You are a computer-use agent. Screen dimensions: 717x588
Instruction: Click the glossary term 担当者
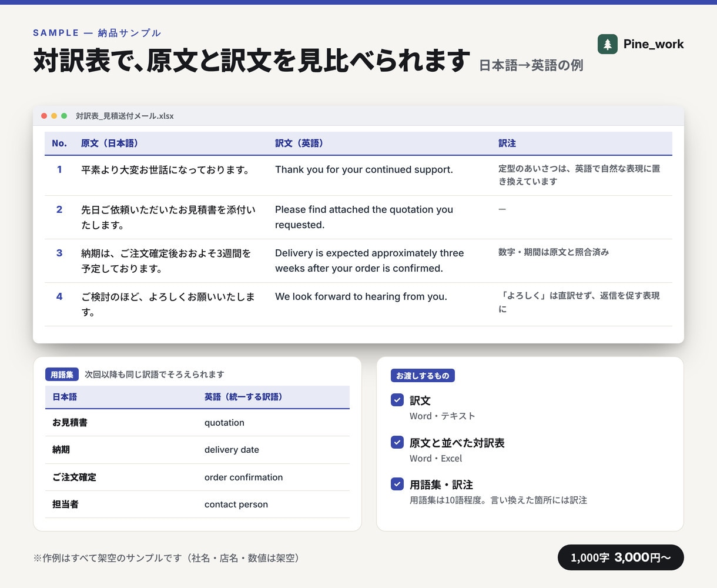[65, 505]
